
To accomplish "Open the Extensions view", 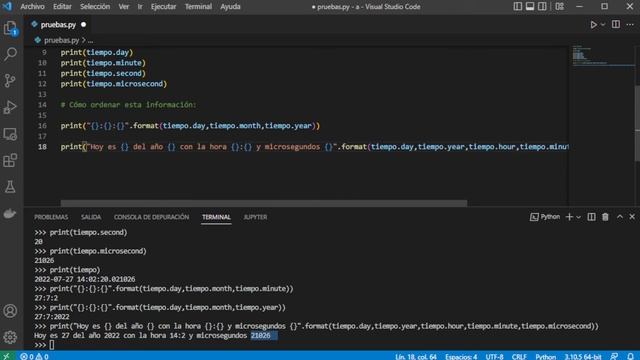I will pos(10,160).
